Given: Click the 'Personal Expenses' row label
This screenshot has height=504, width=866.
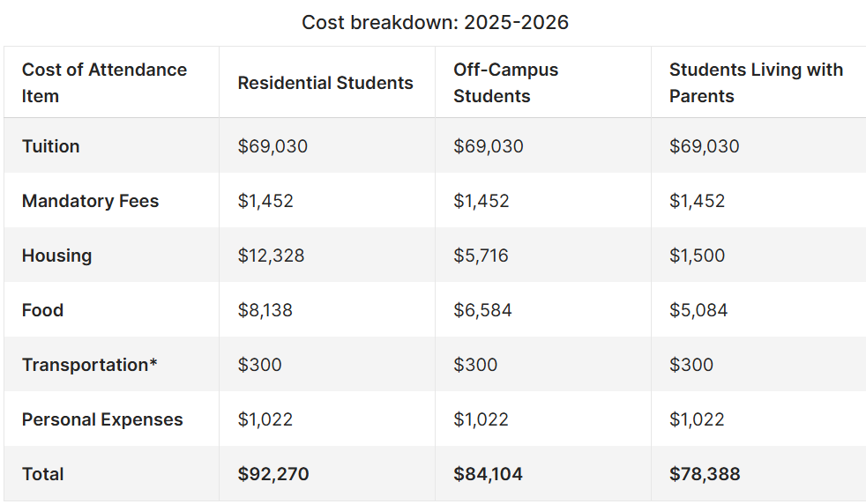Looking at the screenshot, I should tap(102, 419).
